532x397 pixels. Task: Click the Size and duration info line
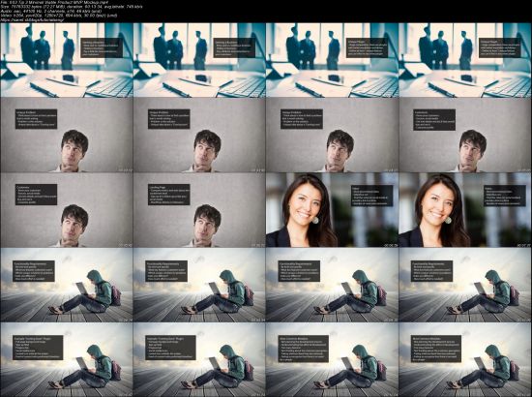pyautogui.click(x=72, y=7)
